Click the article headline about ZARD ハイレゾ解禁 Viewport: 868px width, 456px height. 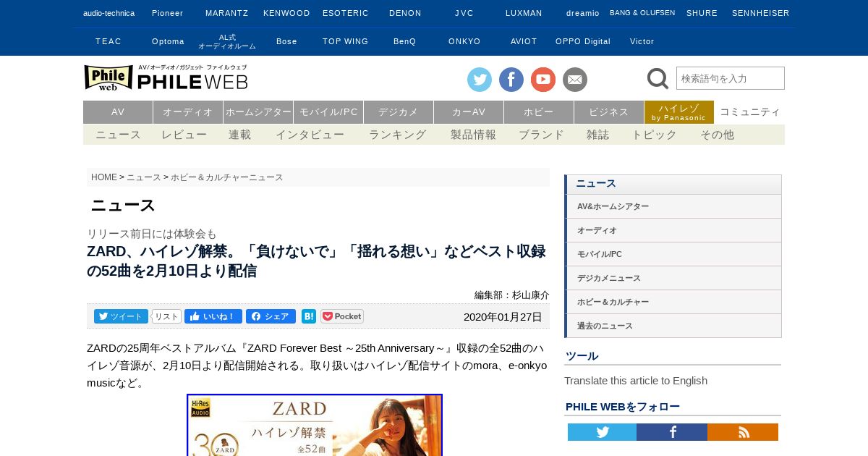pos(317,261)
